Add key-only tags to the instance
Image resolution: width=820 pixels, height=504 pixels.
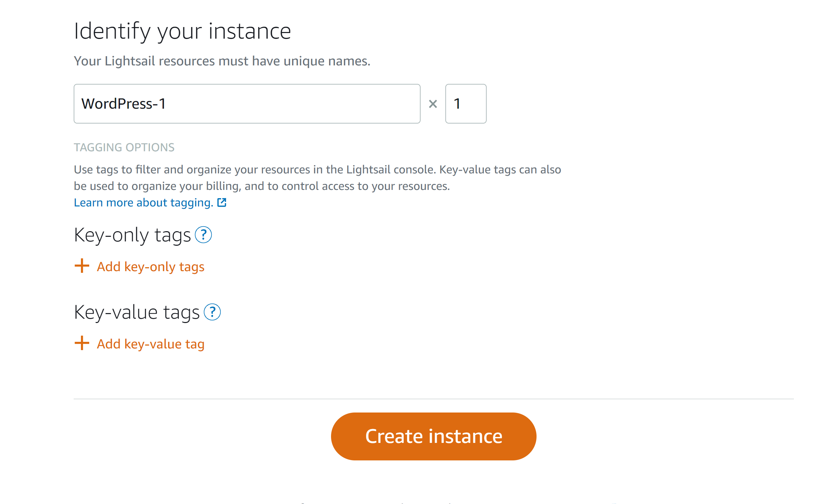pyautogui.click(x=150, y=267)
